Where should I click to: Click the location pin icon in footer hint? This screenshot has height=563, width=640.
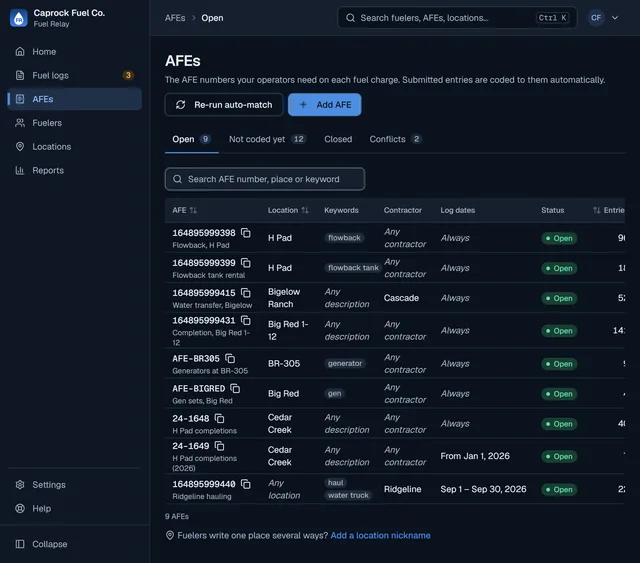tap(170, 535)
